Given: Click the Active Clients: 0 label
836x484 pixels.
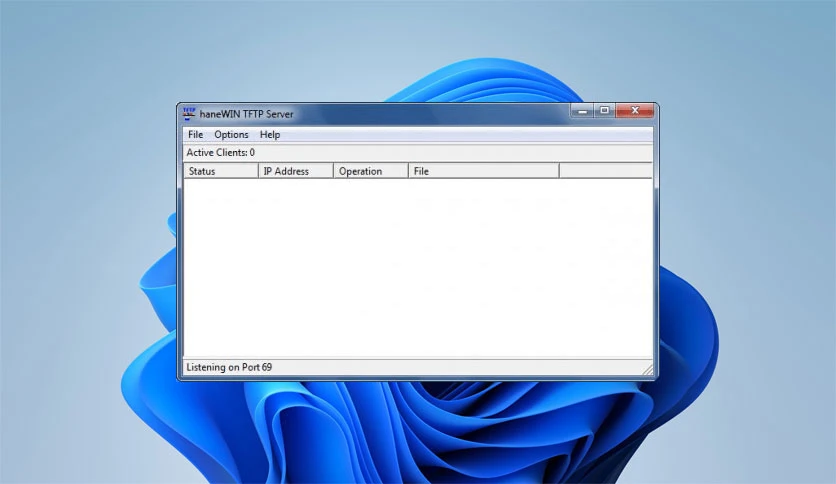Looking at the screenshot, I should pos(220,152).
